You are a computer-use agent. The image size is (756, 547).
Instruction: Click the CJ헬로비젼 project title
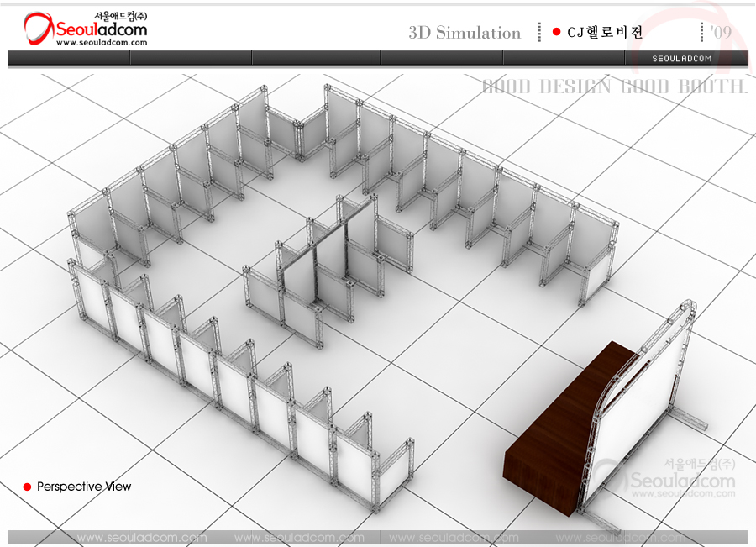click(605, 33)
